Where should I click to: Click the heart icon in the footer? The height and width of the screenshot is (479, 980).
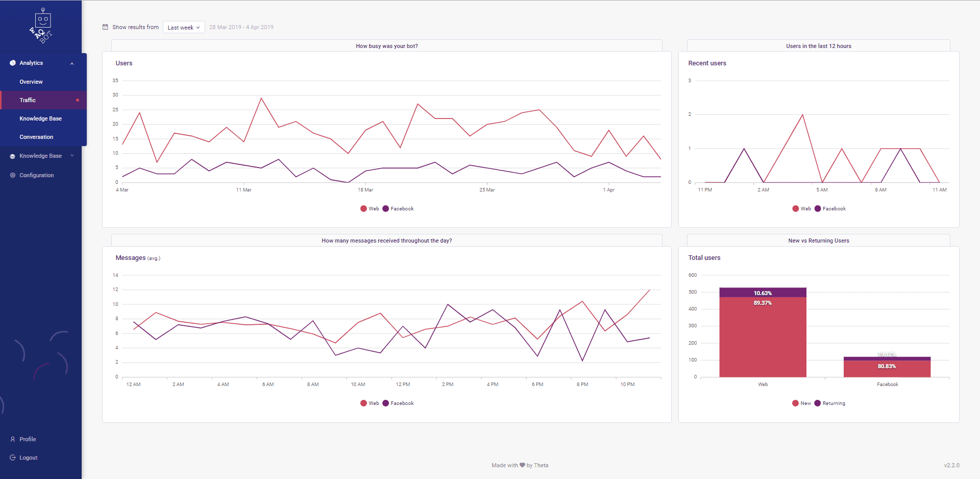click(522, 465)
